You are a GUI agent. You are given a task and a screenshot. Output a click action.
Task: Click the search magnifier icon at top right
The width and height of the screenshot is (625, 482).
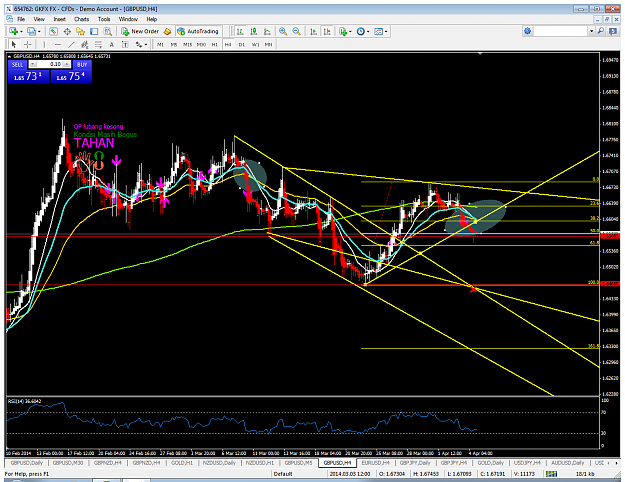[x=601, y=31]
